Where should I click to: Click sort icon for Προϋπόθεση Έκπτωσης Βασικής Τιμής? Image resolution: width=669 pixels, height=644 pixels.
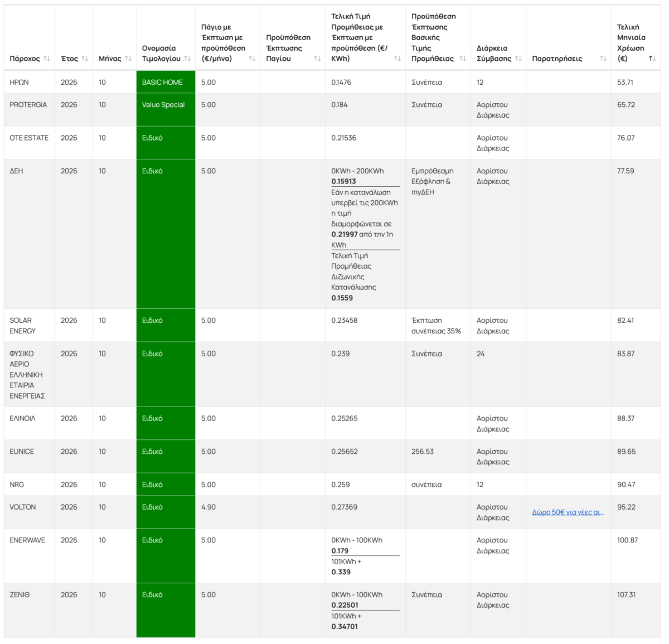(463, 59)
